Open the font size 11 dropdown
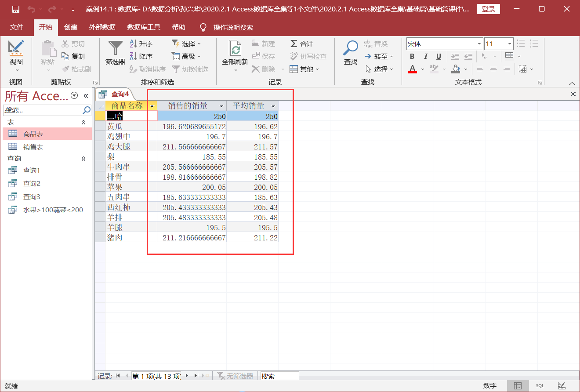The width and height of the screenshot is (580, 392). [510, 44]
